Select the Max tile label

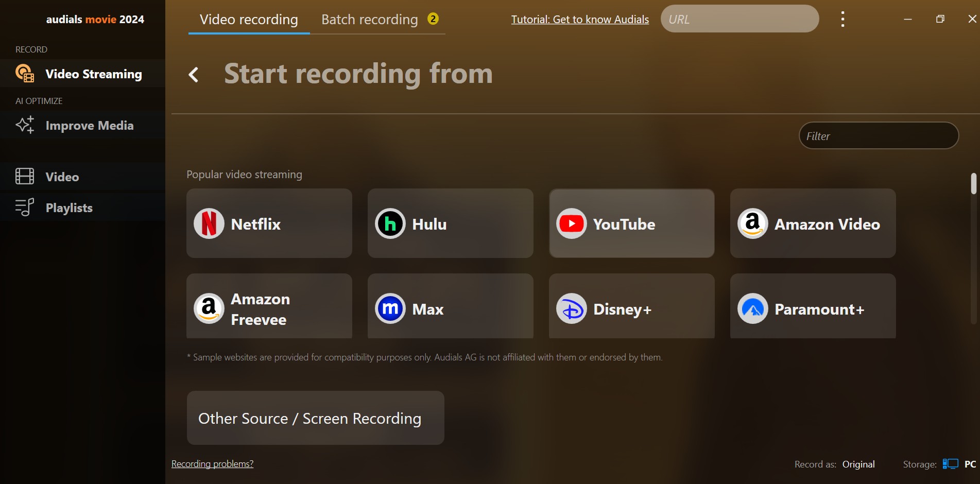[x=428, y=309]
